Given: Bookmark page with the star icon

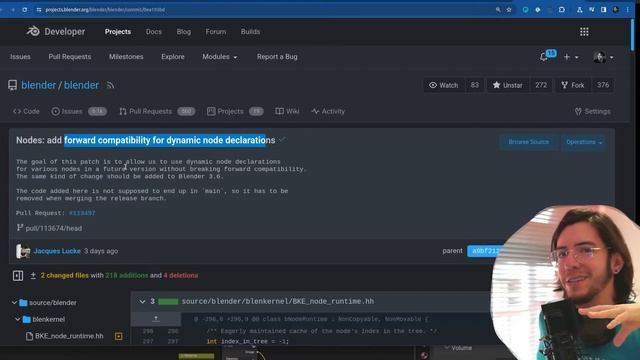Looking at the screenshot, I should point(509,9).
